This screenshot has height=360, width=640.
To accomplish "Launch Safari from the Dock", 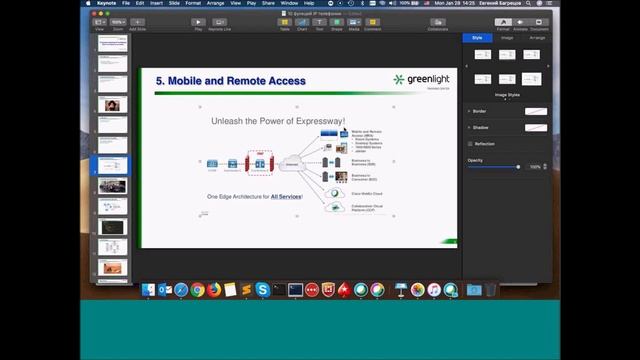I will [x=181, y=290].
